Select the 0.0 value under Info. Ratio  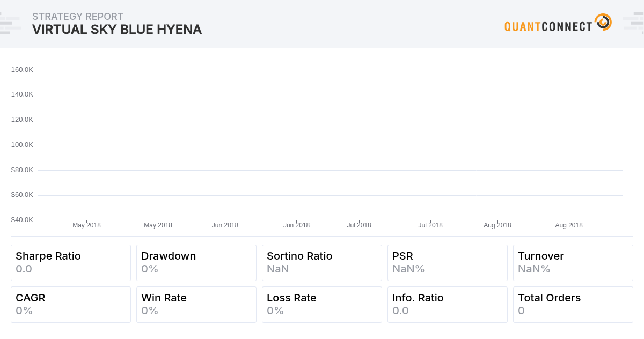[401, 311]
